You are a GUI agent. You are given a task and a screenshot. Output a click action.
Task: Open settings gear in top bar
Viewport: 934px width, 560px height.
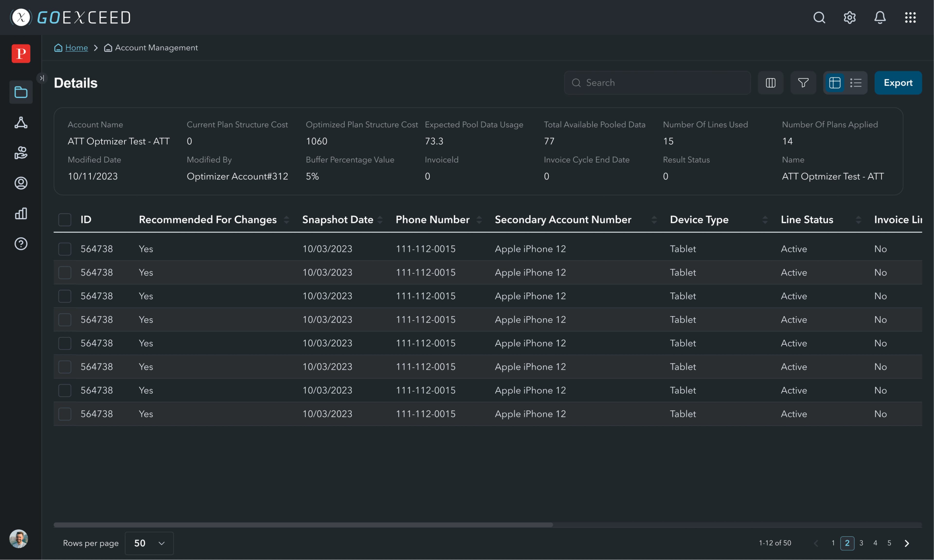tap(849, 17)
